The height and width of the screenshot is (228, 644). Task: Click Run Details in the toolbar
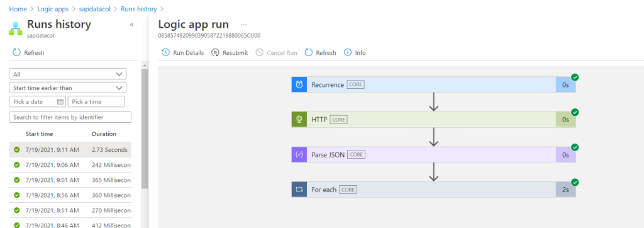[183, 53]
